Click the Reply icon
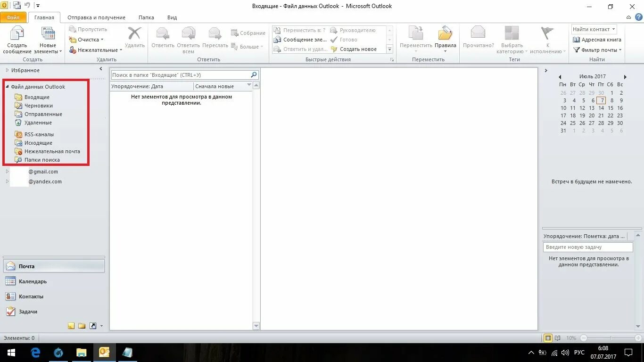Screen dimensions: 644x362 click(163, 33)
